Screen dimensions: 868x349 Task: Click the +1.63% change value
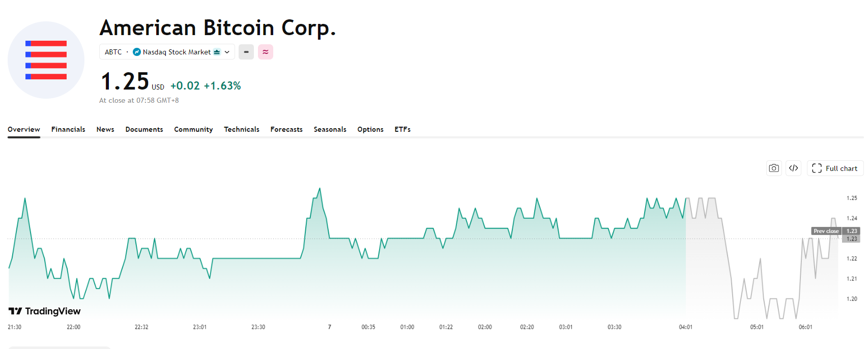point(222,85)
